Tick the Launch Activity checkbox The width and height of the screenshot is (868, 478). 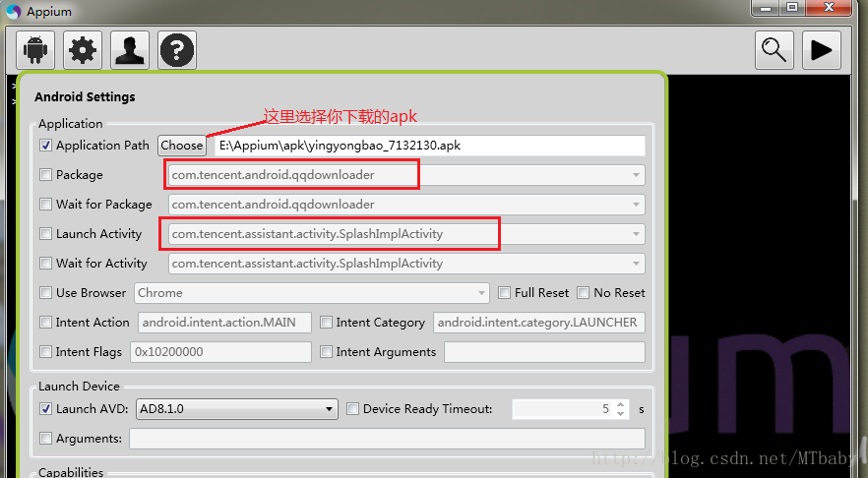[46, 234]
